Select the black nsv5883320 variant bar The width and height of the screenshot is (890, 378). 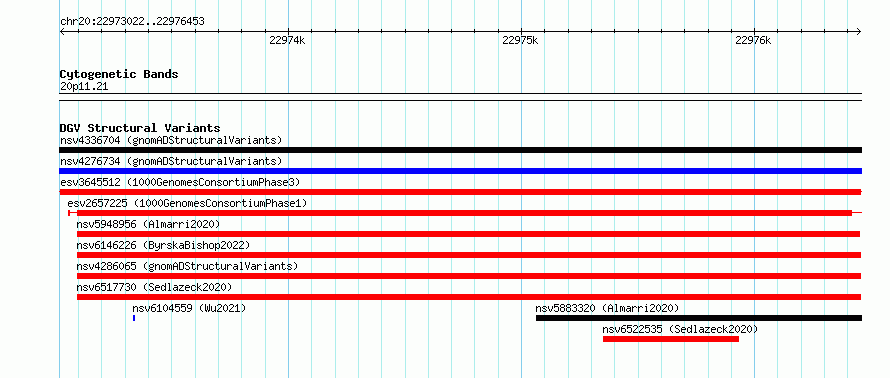click(699, 318)
